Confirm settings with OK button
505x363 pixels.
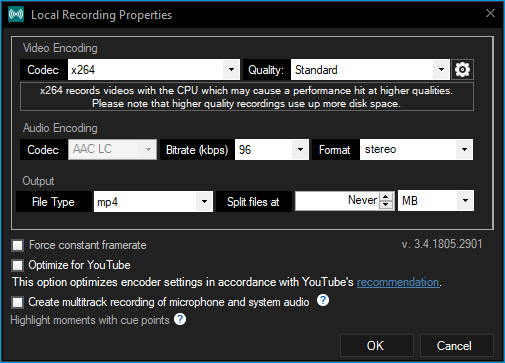tap(376, 345)
